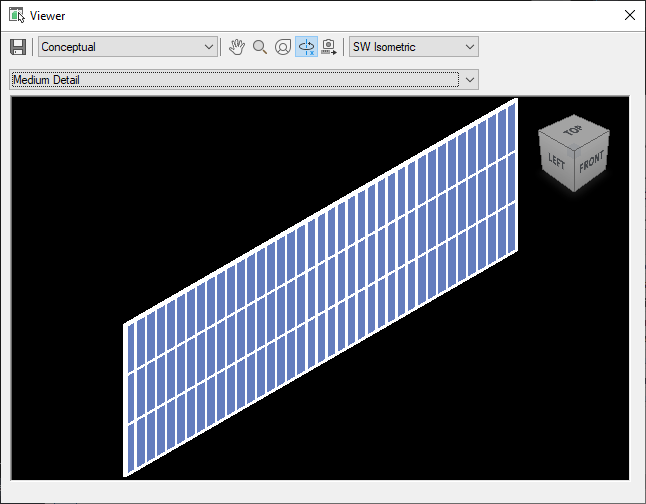Click the Save (floppy disk) icon

(x=18, y=47)
